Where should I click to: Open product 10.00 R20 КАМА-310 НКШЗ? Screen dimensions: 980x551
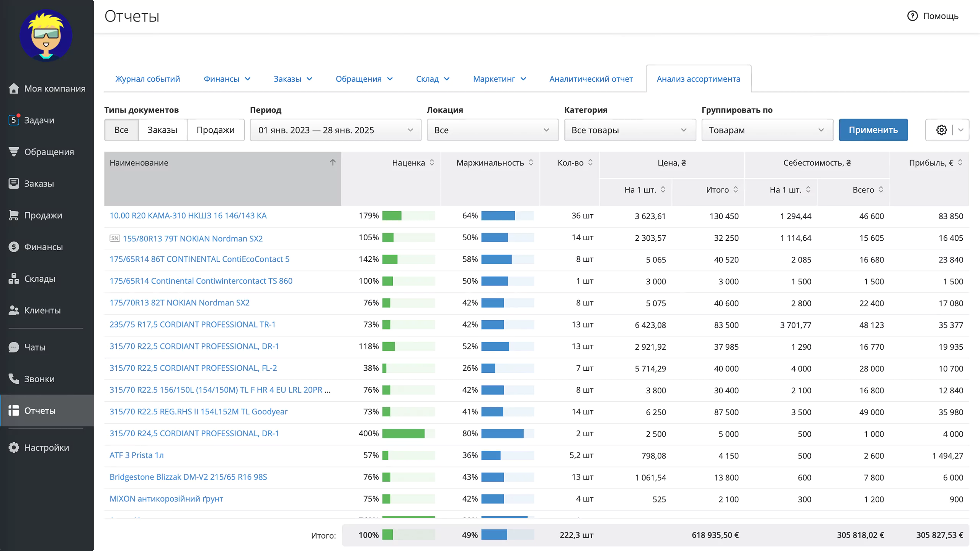coord(188,215)
